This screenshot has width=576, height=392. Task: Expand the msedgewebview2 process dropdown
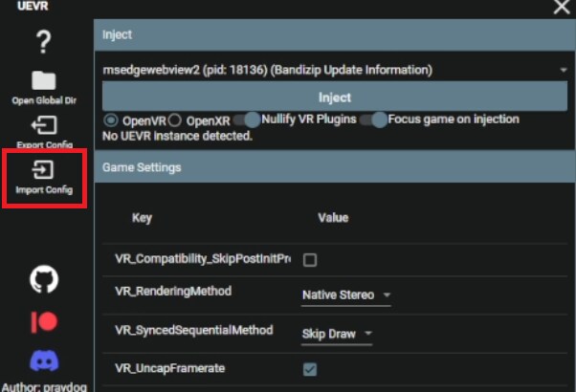pyautogui.click(x=563, y=71)
